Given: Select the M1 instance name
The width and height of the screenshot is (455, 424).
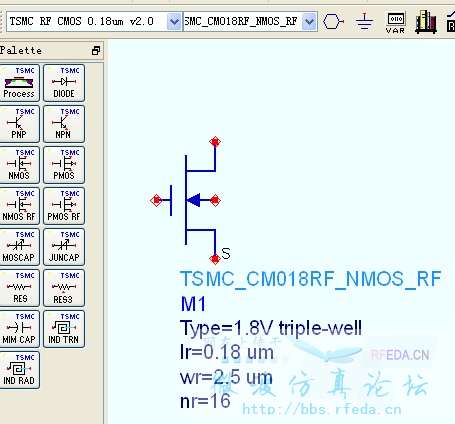Looking at the screenshot, I should pos(193,304).
